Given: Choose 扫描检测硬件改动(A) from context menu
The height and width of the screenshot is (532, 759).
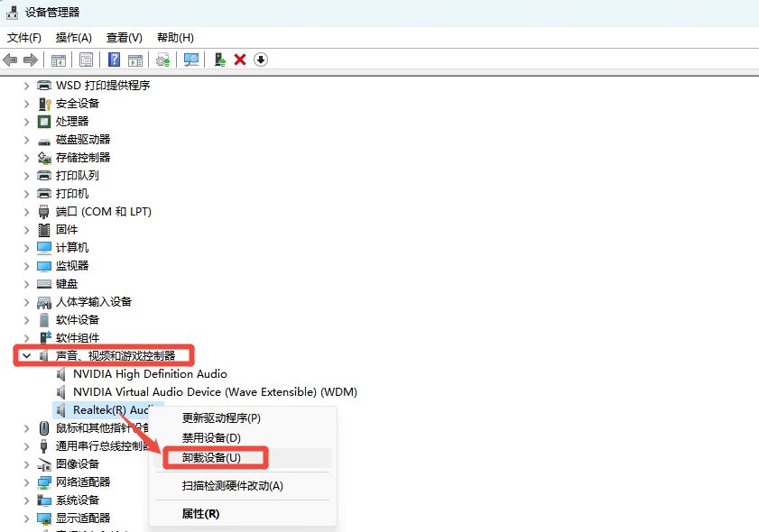Looking at the screenshot, I should (243, 486).
